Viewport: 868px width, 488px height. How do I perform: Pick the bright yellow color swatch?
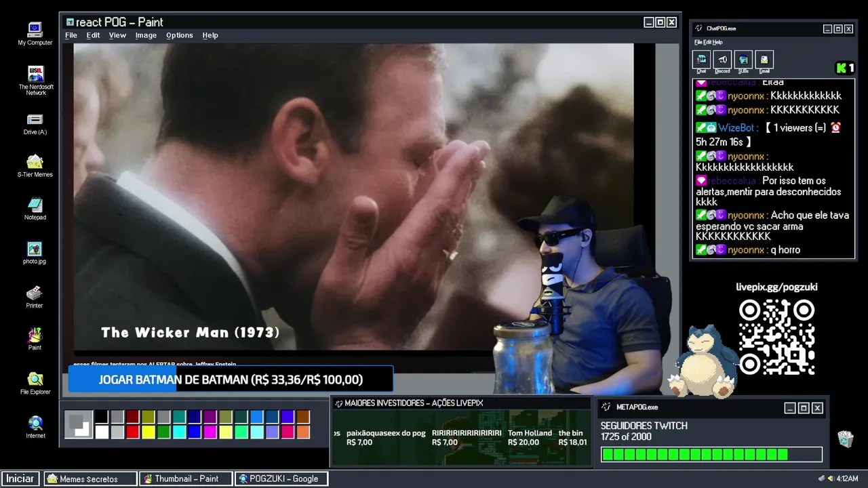pos(148,432)
